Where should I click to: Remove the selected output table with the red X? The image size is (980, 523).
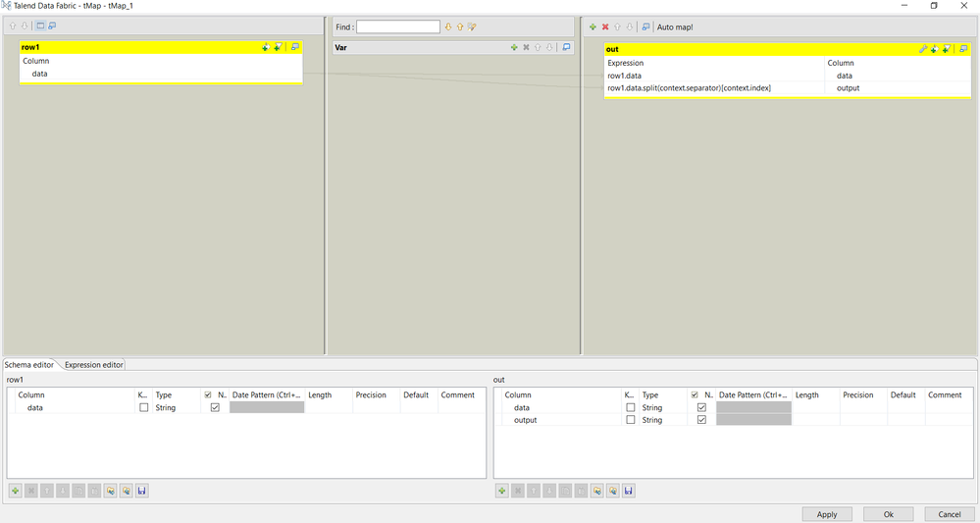pyautogui.click(x=605, y=26)
